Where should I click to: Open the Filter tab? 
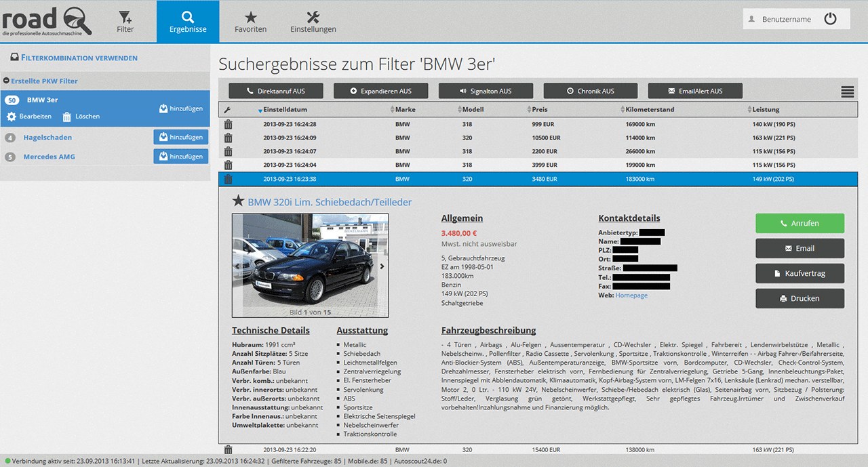point(125,22)
